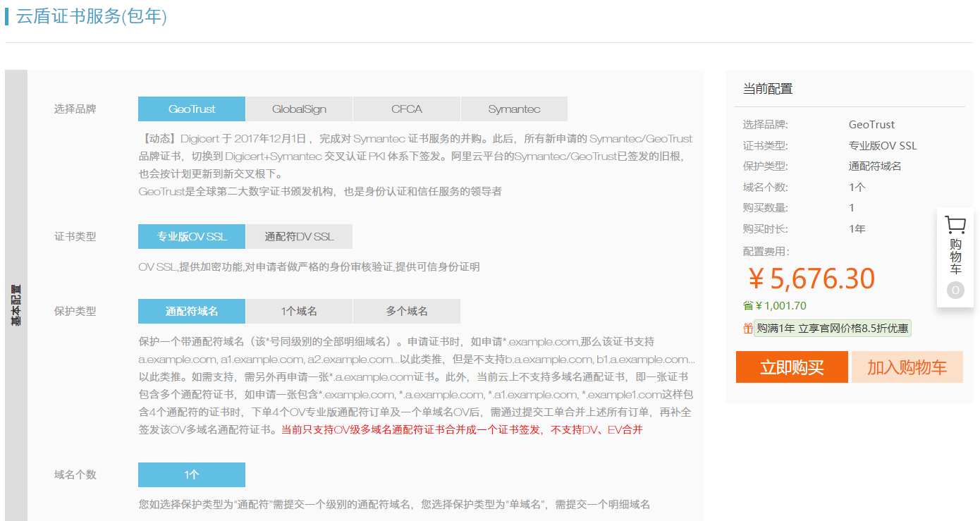This screenshot has height=521, width=980.
Task: Click the 基本配置 vertical section tab
Action: [x=16, y=305]
